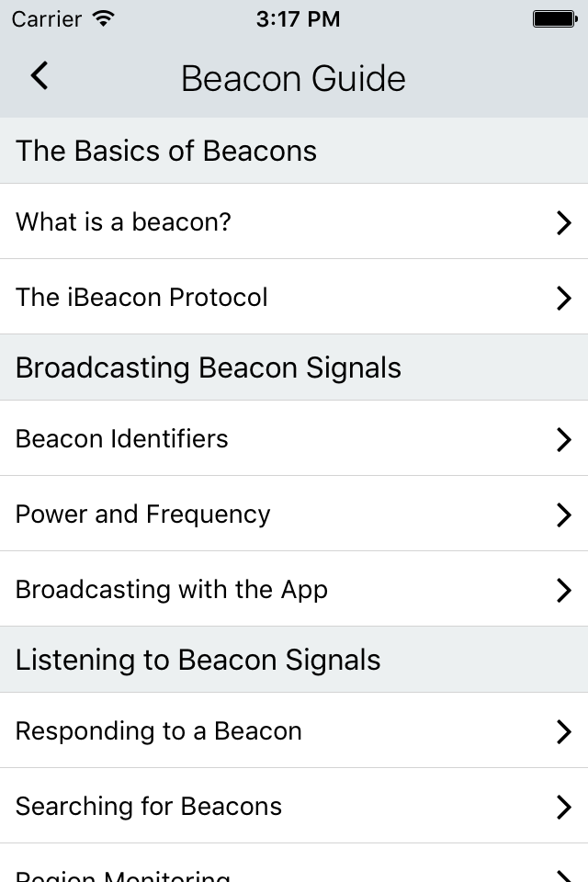Select the 'Beacon Identifiers' row

point(294,438)
